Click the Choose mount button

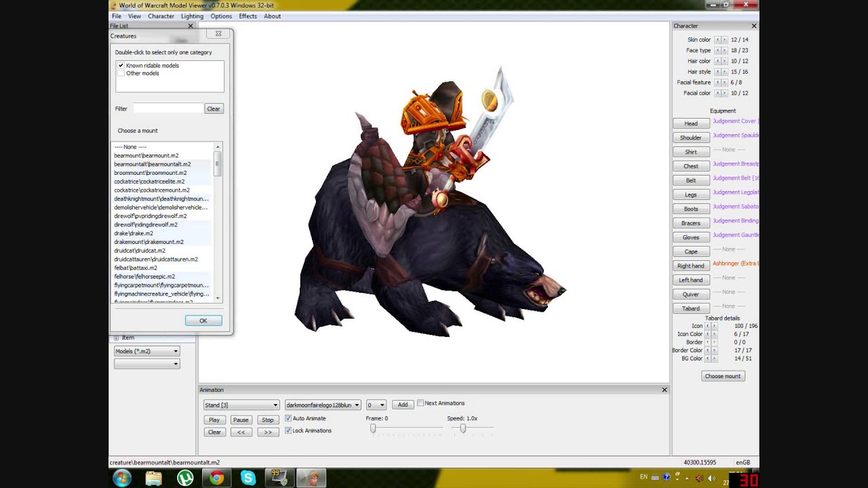coord(723,376)
